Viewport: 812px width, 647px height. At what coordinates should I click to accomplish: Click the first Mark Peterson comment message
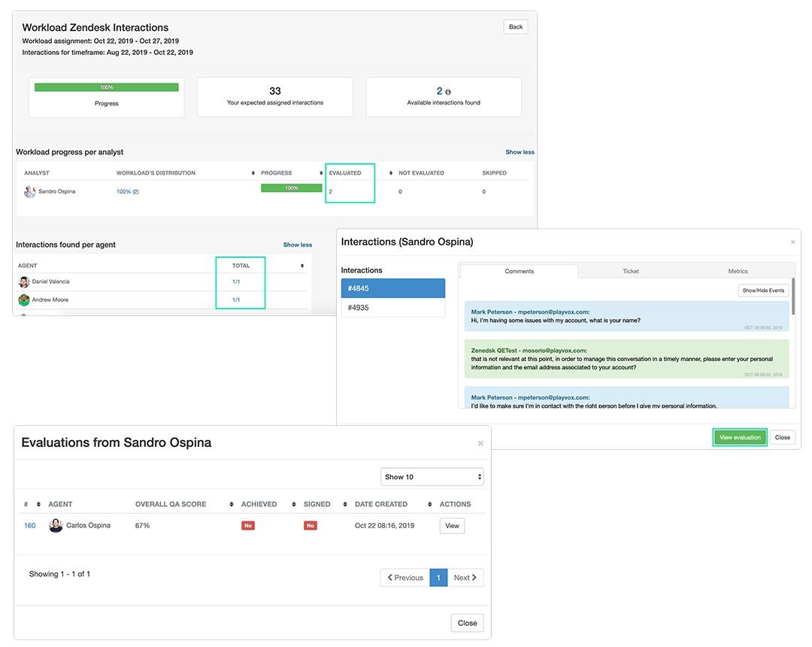click(626, 317)
